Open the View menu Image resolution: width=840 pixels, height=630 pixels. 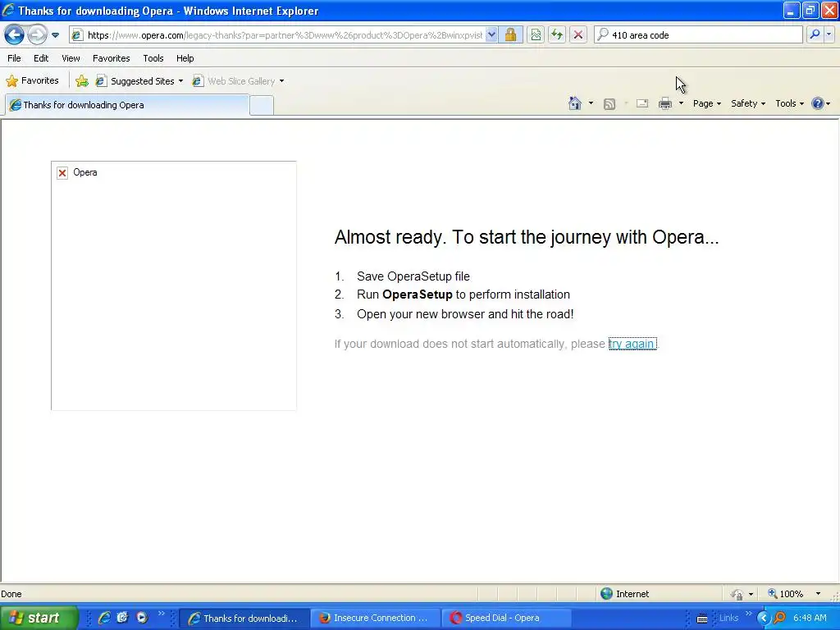[x=71, y=58]
